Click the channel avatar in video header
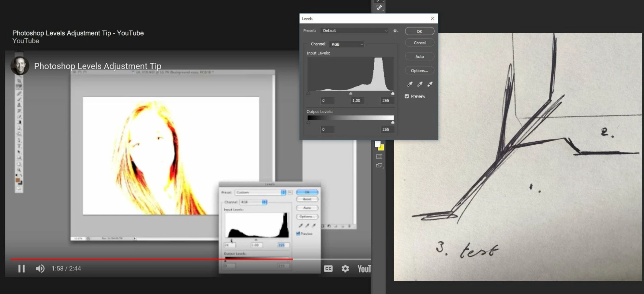This screenshot has width=644, height=294. 20,66
